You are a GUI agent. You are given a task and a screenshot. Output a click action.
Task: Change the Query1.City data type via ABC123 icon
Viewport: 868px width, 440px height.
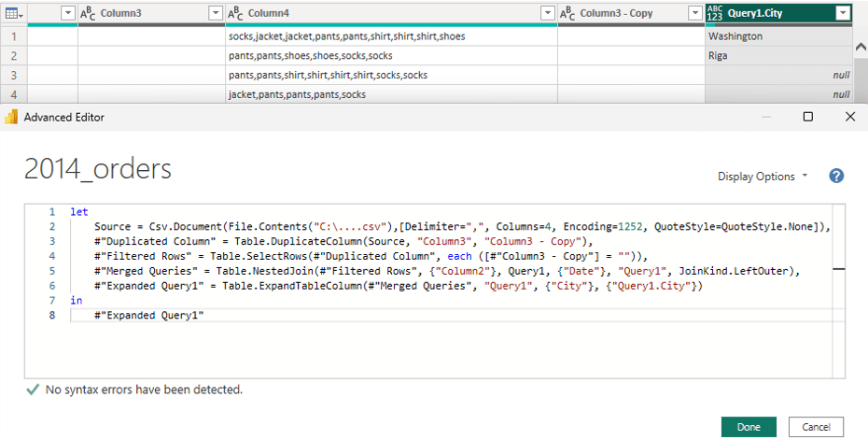(x=716, y=13)
